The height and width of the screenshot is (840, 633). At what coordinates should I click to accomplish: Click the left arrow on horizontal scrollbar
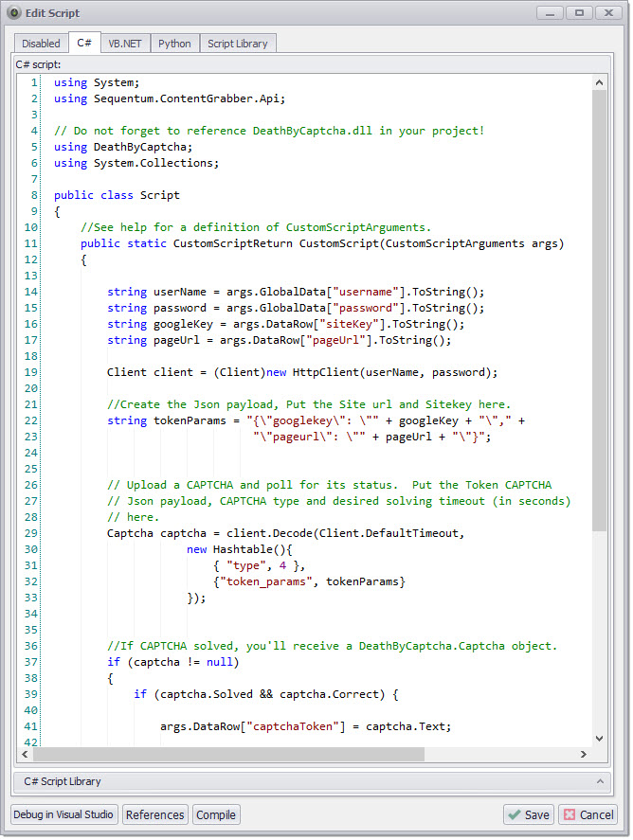(x=25, y=754)
